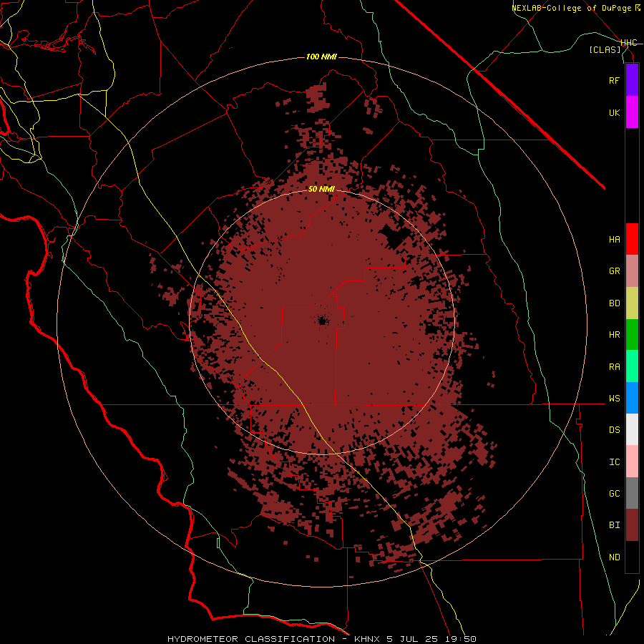Click the "BI" legend label

(614, 525)
